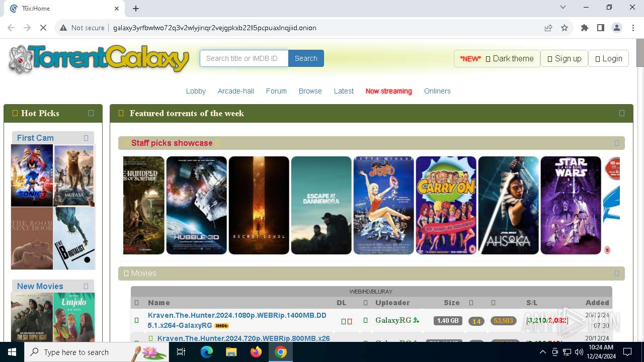Click the category icon of Kraven 1080p row
The width and height of the screenshot is (644, 362).
coord(136,320)
